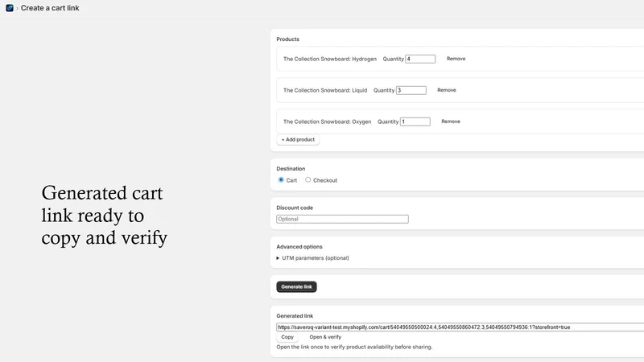Remove the Oxygen snowboard product
The width and height of the screenshot is (644, 362).
[x=451, y=121]
